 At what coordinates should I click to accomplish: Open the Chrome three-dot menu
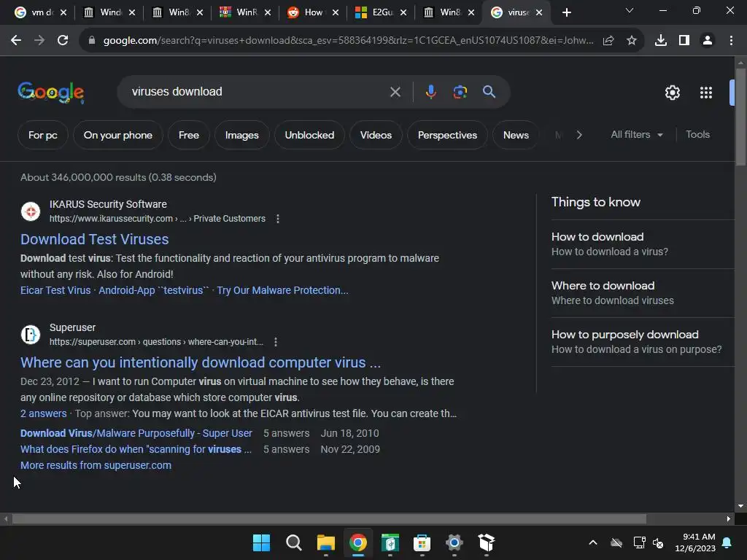pos(731,41)
